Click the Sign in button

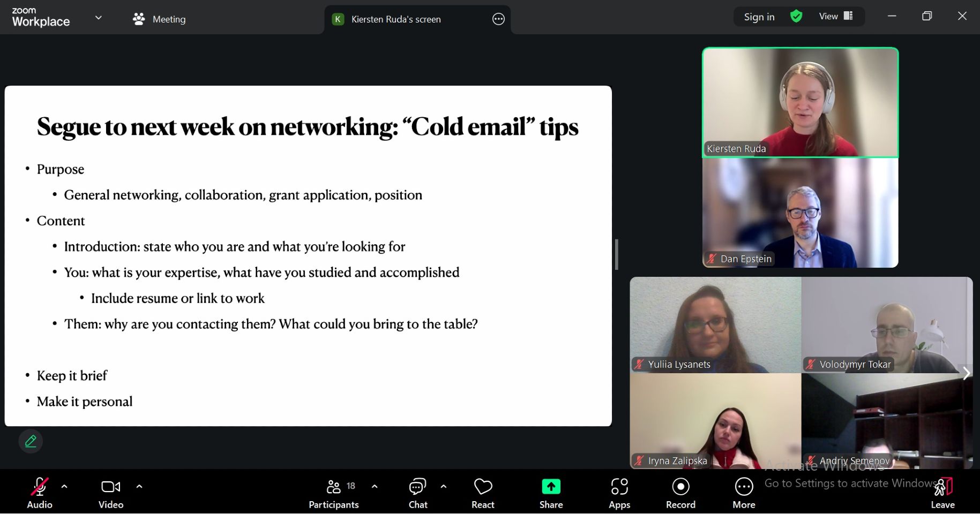click(759, 17)
